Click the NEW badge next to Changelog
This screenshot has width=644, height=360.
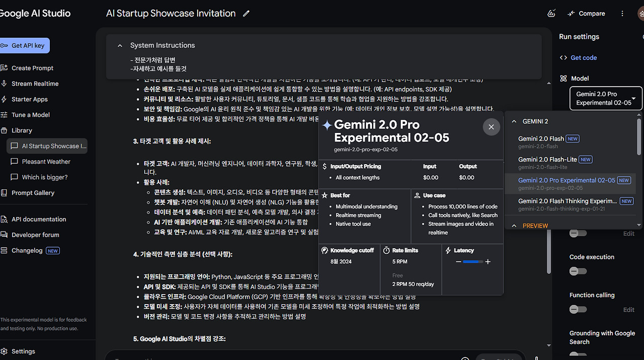pos(53,250)
